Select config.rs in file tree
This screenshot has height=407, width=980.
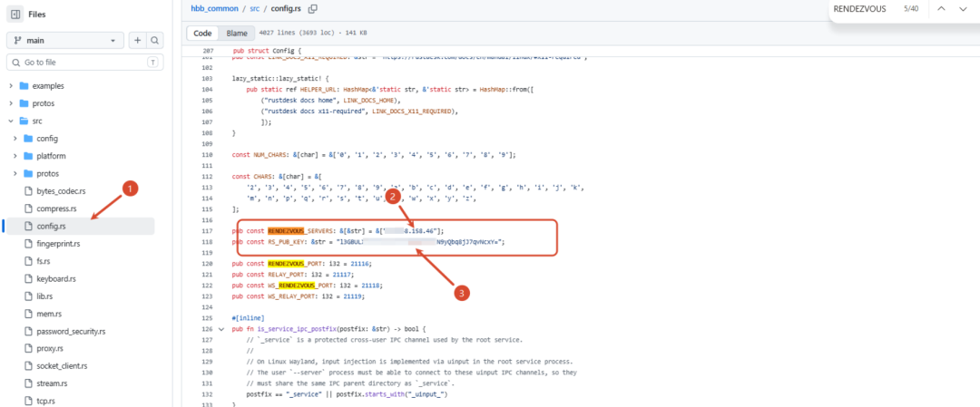tap(79, 226)
